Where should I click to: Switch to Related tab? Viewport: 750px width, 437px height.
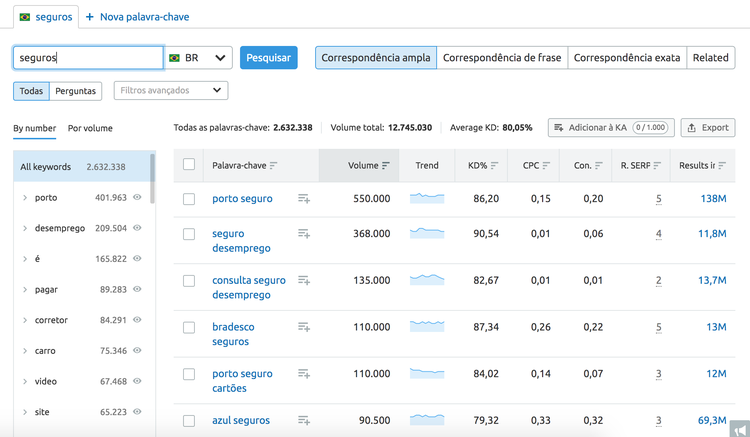point(711,58)
